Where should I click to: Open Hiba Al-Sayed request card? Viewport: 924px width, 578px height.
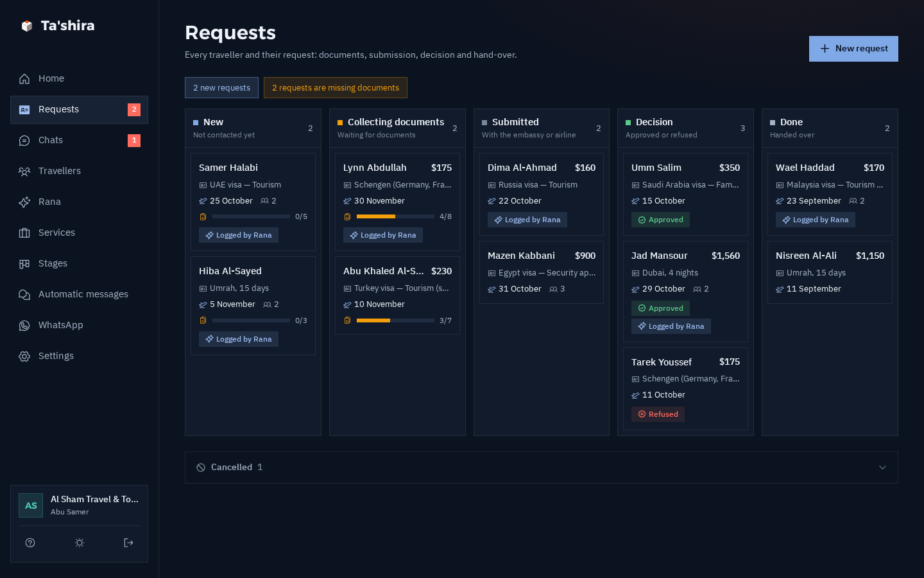coord(253,306)
